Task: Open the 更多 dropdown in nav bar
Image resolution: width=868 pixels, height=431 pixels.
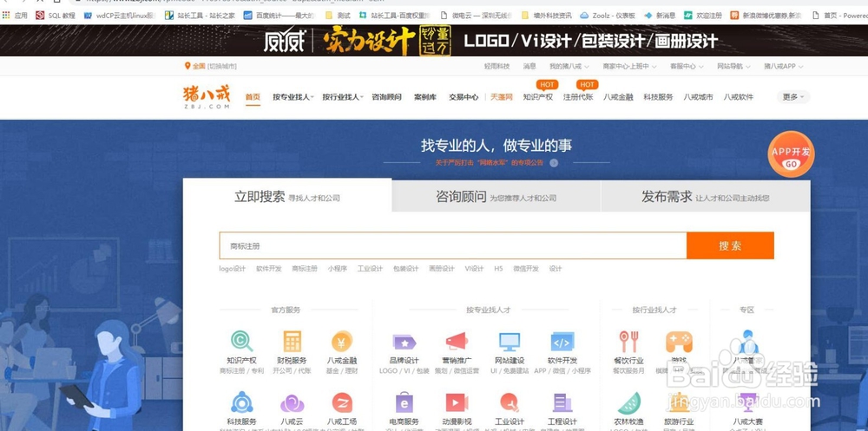Action: (793, 97)
